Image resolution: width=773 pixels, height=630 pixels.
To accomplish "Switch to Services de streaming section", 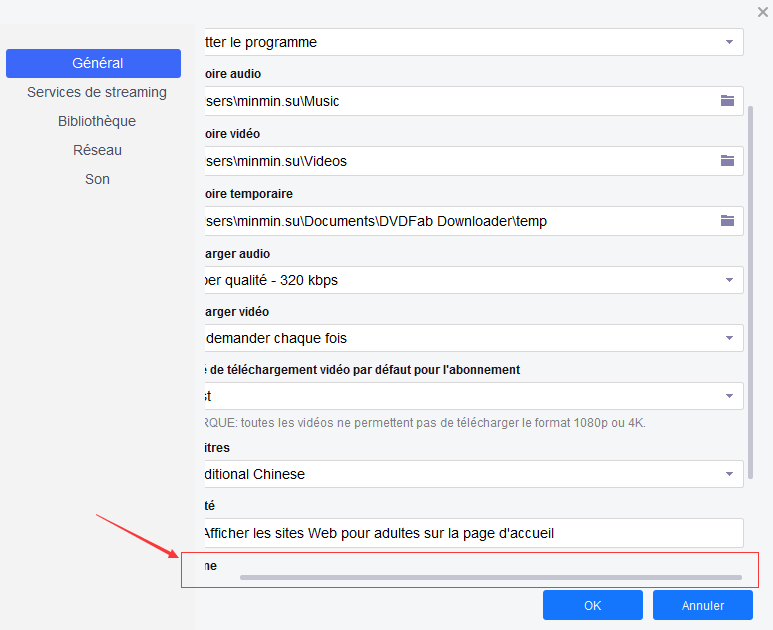I will (x=97, y=92).
